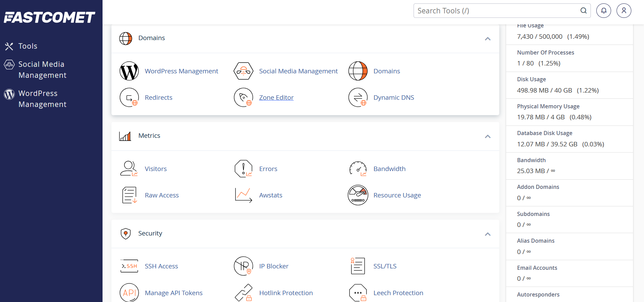Click the Disk Usage statistic label
The width and height of the screenshot is (644, 302).
(x=531, y=79)
